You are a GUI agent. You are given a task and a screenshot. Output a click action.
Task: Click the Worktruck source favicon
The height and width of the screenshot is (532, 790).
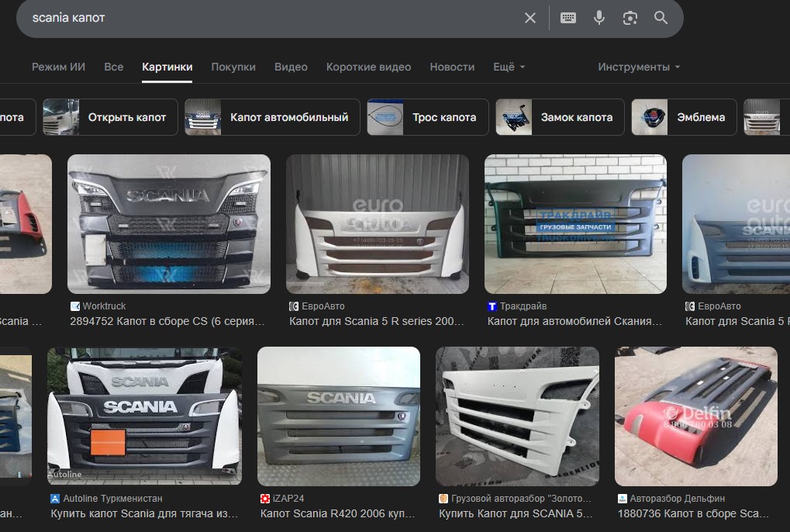coord(75,306)
